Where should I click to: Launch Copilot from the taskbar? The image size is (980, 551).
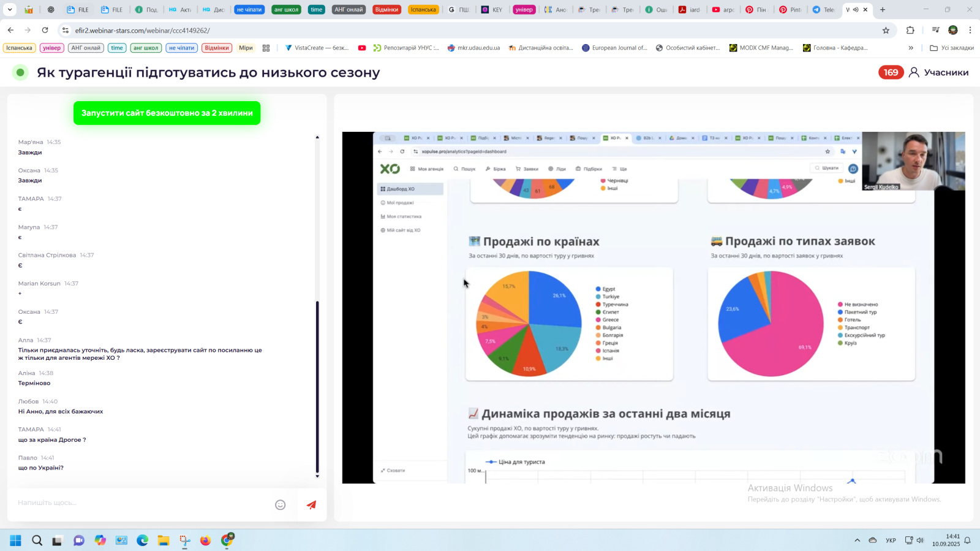[100, 540]
